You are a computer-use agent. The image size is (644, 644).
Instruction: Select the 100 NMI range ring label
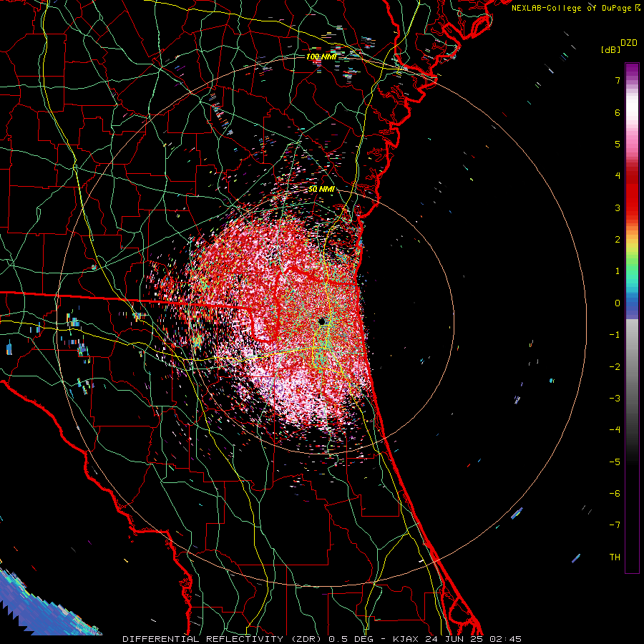[321, 57]
